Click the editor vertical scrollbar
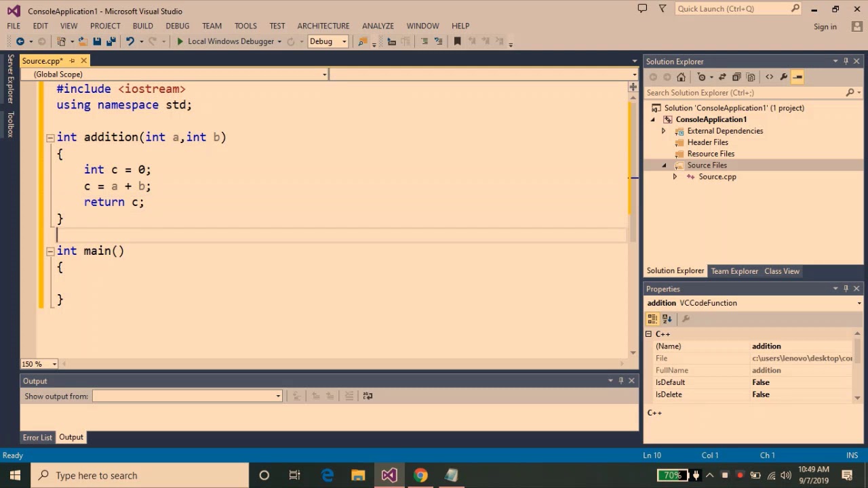This screenshot has width=868, height=488. click(x=633, y=224)
